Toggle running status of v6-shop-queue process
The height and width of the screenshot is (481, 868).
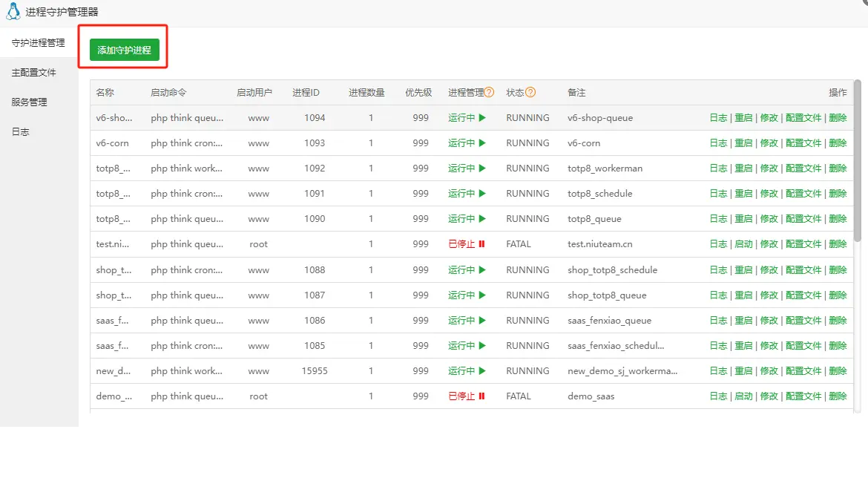466,118
